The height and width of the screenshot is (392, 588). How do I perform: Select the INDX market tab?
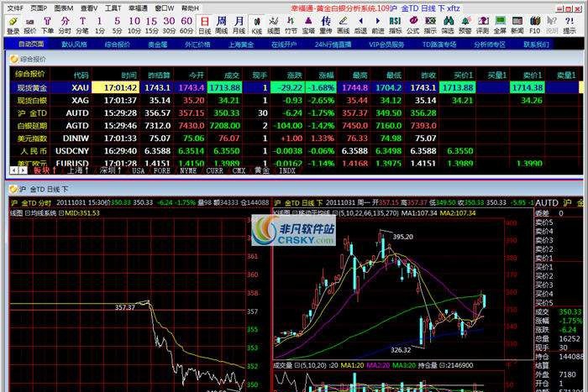pyautogui.click(x=287, y=170)
